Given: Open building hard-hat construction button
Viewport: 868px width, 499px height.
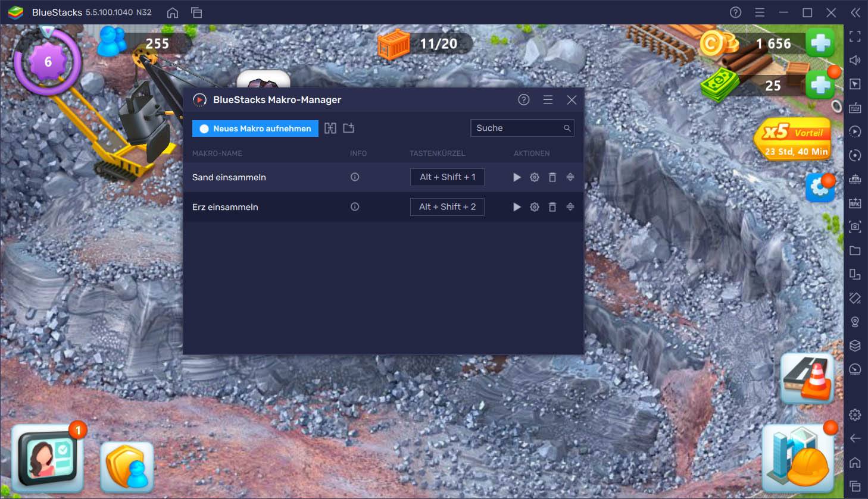Looking at the screenshot, I should (x=799, y=457).
